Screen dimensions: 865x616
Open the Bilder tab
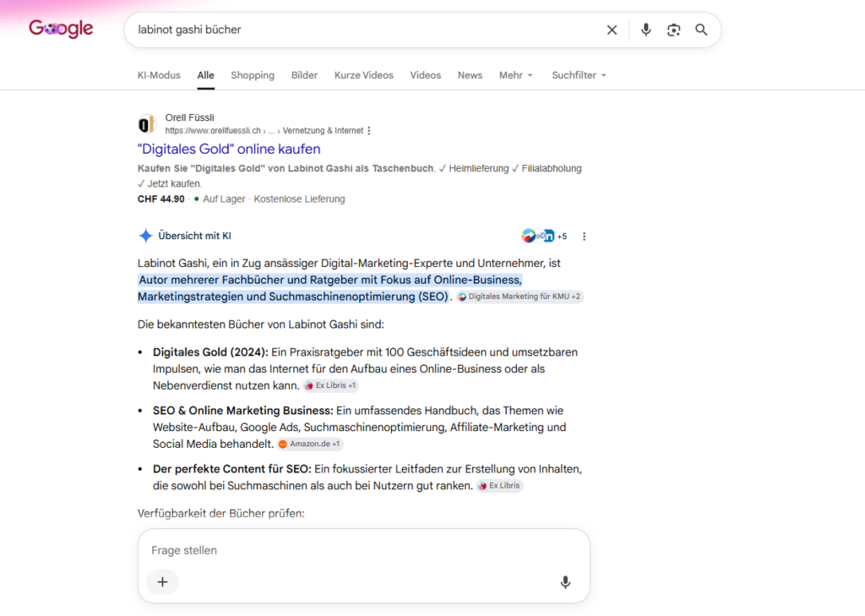click(x=304, y=75)
